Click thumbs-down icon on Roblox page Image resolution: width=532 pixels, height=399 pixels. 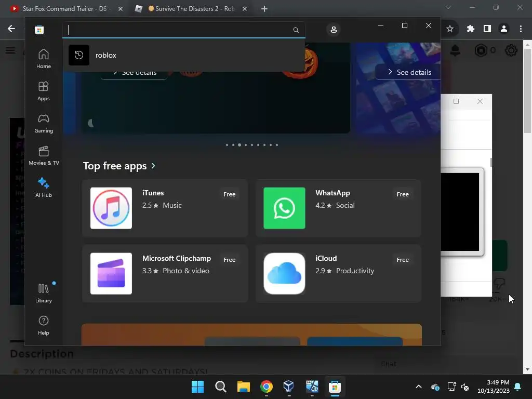[x=499, y=284]
